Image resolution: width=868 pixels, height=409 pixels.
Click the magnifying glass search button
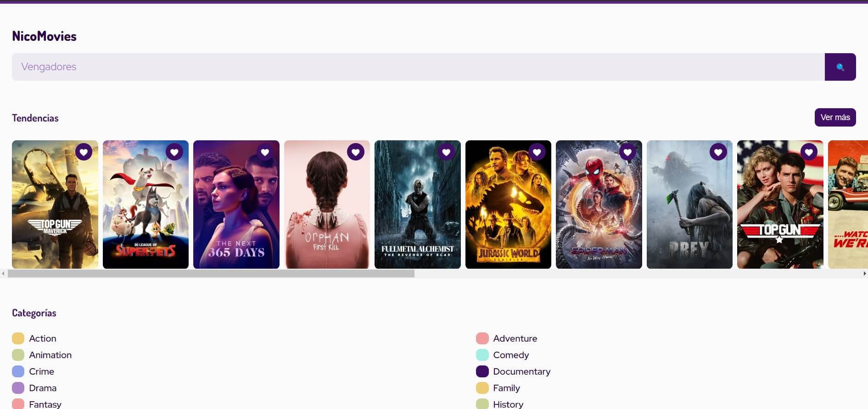coord(840,67)
